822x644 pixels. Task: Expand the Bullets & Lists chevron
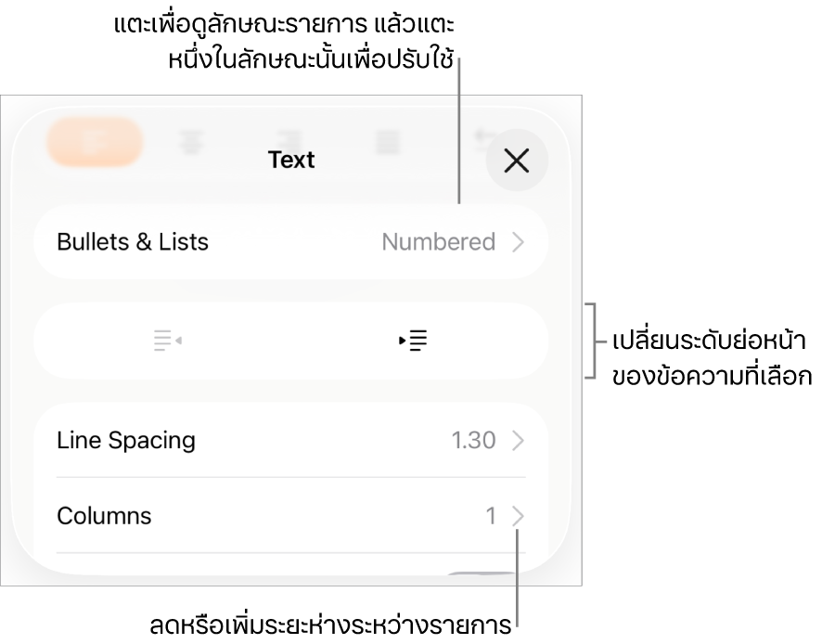tap(519, 242)
